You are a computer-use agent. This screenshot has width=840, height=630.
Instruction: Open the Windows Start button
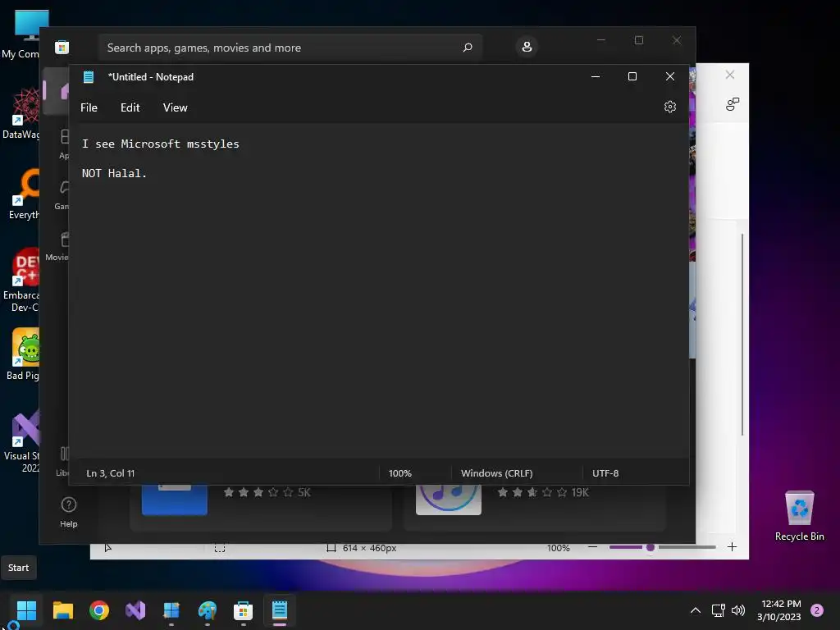(26, 610)
